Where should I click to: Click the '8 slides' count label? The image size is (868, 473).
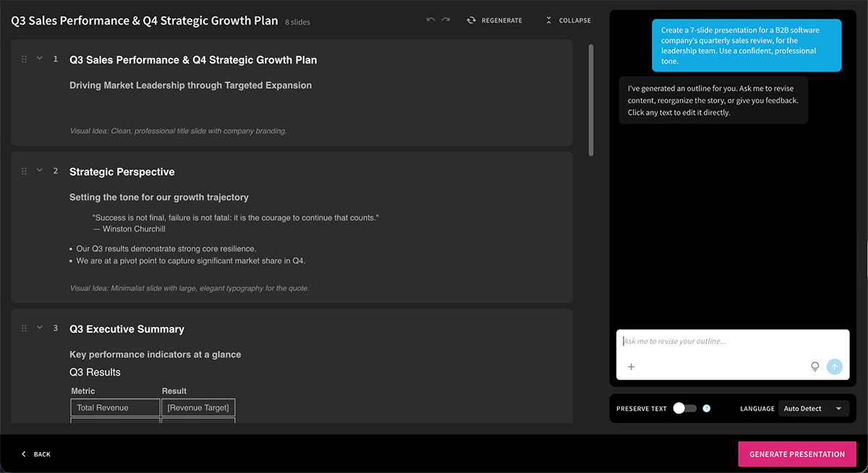[x=297, y=22]
